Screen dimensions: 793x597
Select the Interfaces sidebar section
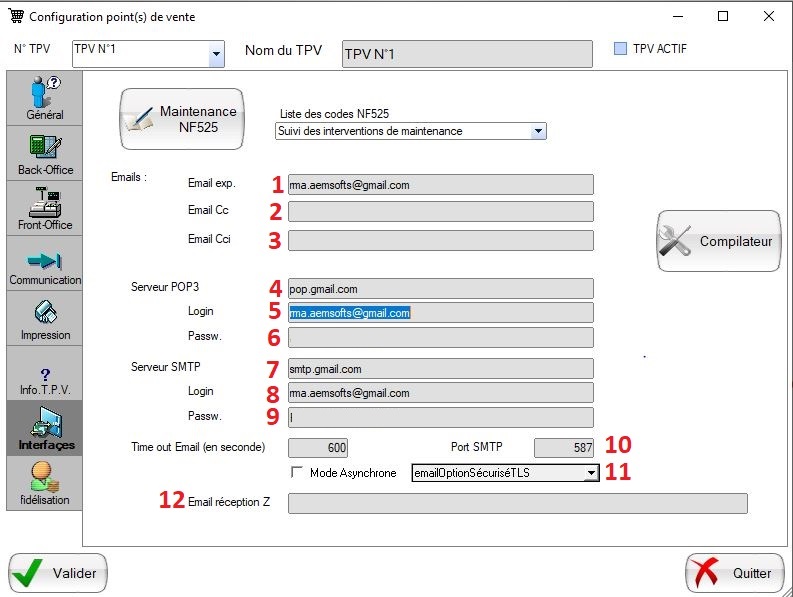tap(44, 428)
